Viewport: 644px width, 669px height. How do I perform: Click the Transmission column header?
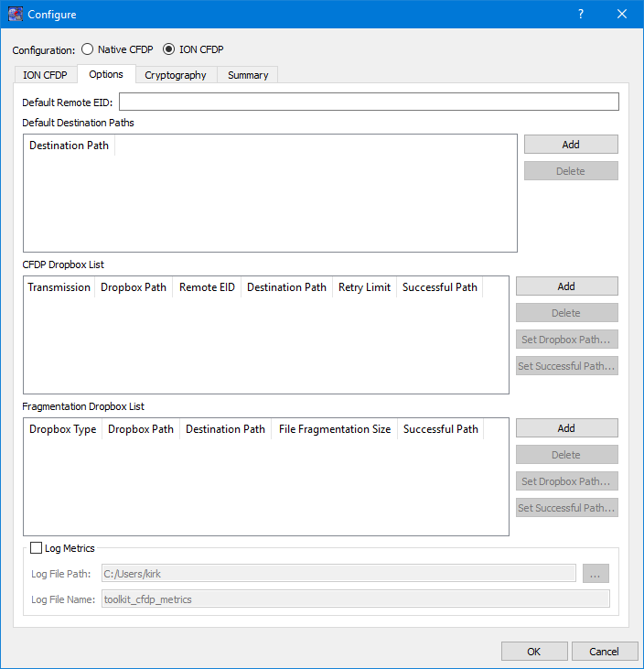pyautogui.click(x=59, y=287)
